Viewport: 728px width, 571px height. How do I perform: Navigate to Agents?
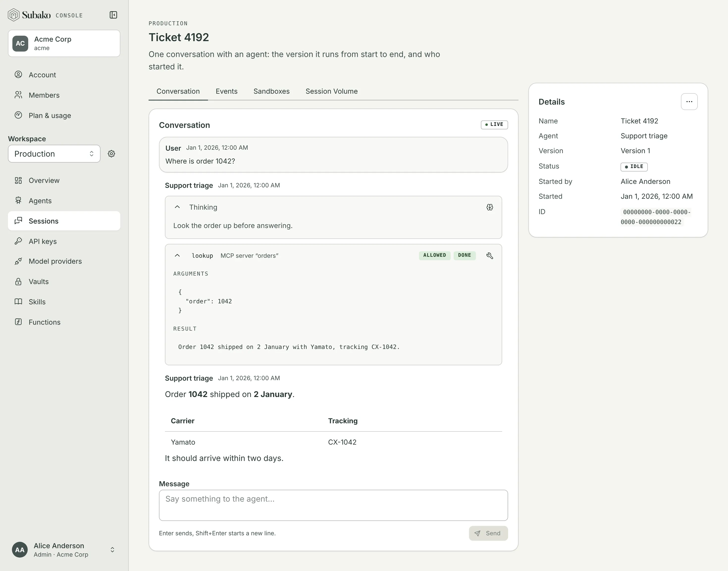(x=64, y=201)
